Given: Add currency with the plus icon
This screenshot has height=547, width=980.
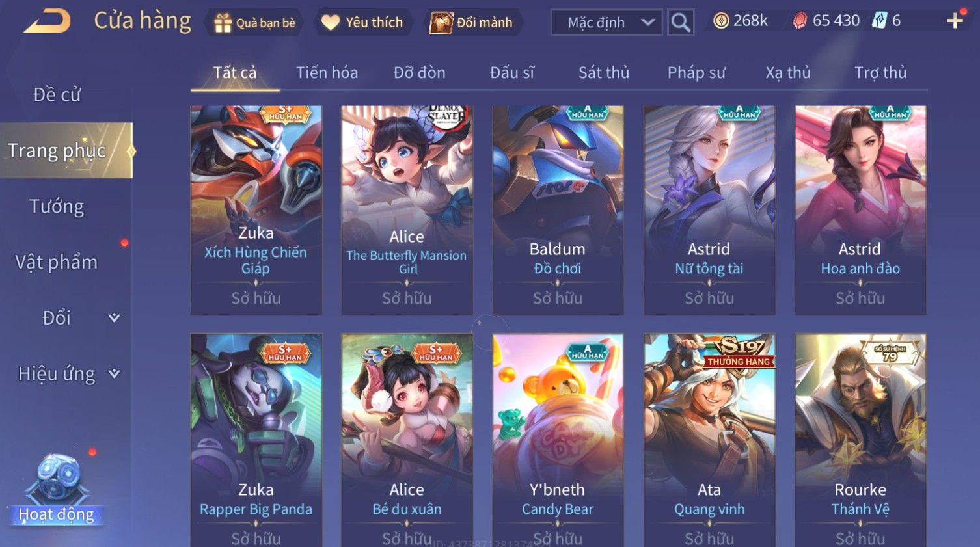Looking at the screenshot, I should point(955,21).
